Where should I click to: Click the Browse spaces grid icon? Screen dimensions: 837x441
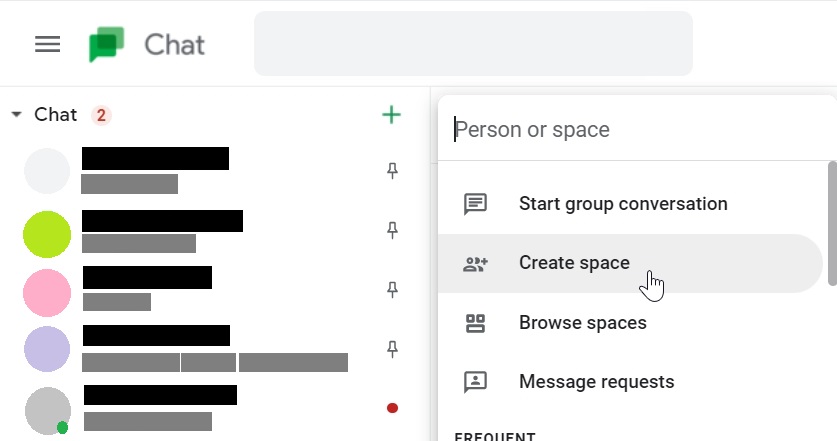tap(475, 323)
